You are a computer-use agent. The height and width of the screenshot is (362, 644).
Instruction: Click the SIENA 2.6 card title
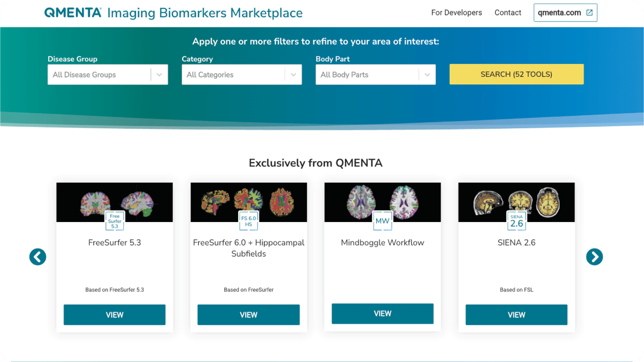[516, 242]
